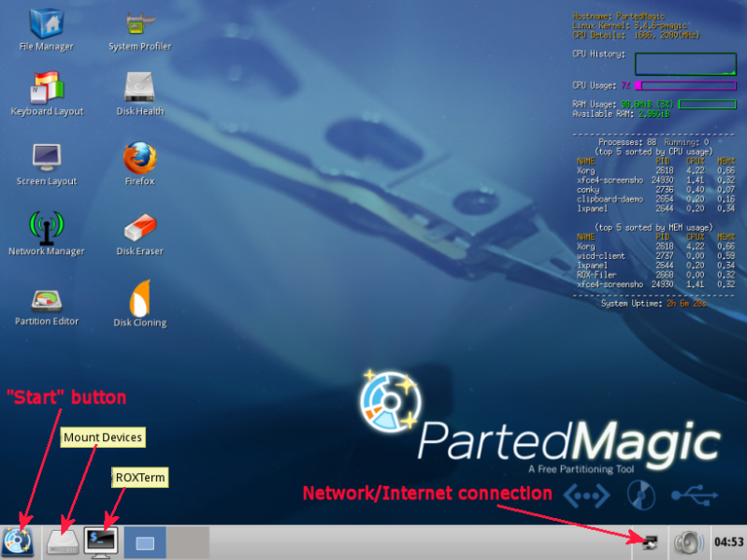Image resolution: width=747 pixels, height=560 pixels.
Task: Select the first workspace in the pager
Action: [145, 542]
